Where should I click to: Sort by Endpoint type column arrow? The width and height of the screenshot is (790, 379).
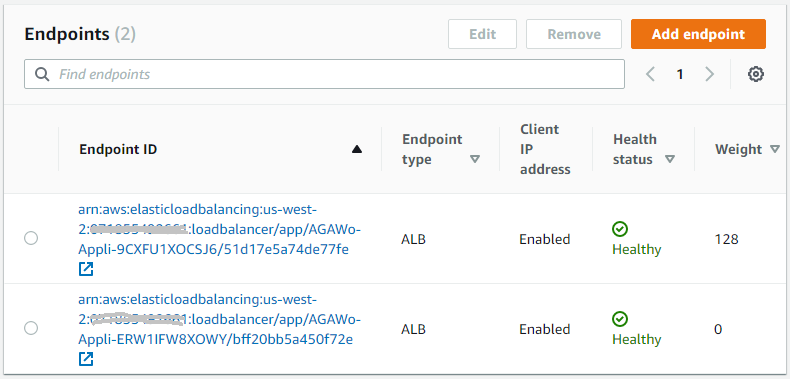coord(475,159)
